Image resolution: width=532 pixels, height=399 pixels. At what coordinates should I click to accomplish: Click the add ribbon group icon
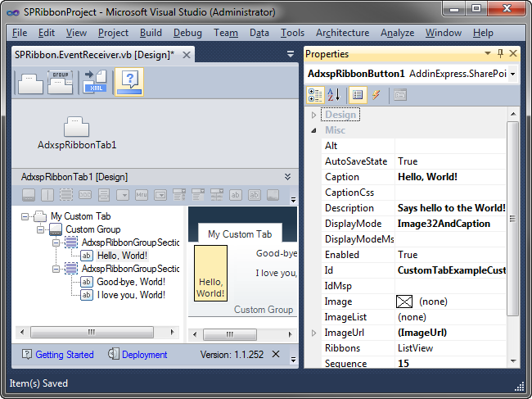(61, 83)
